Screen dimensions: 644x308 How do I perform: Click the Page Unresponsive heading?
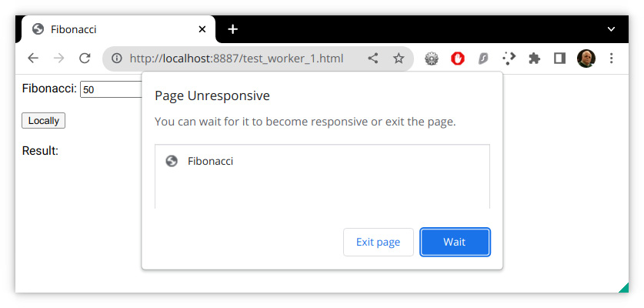212,95
